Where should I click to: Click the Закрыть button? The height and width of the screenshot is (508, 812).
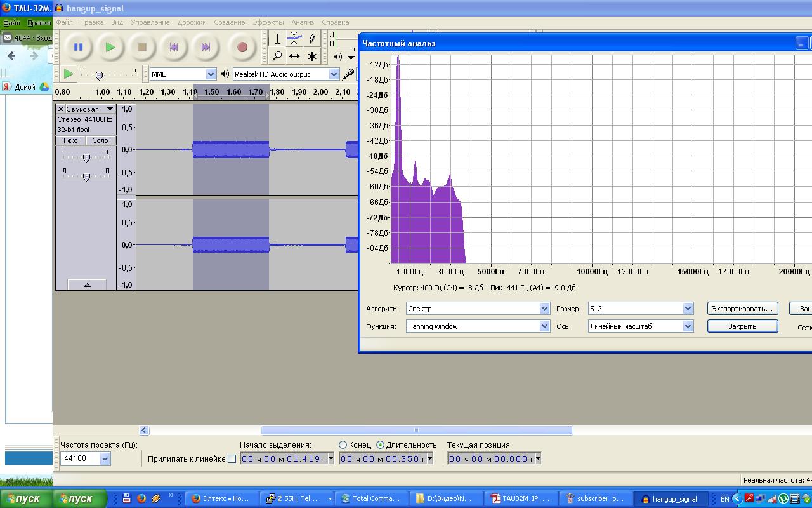click(742, 326)
